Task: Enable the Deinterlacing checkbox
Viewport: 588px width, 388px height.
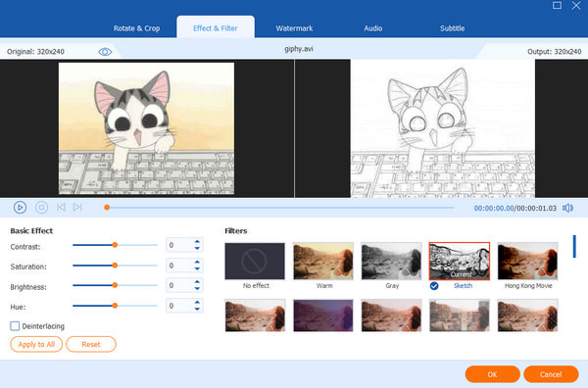Action: coord(15,326)
